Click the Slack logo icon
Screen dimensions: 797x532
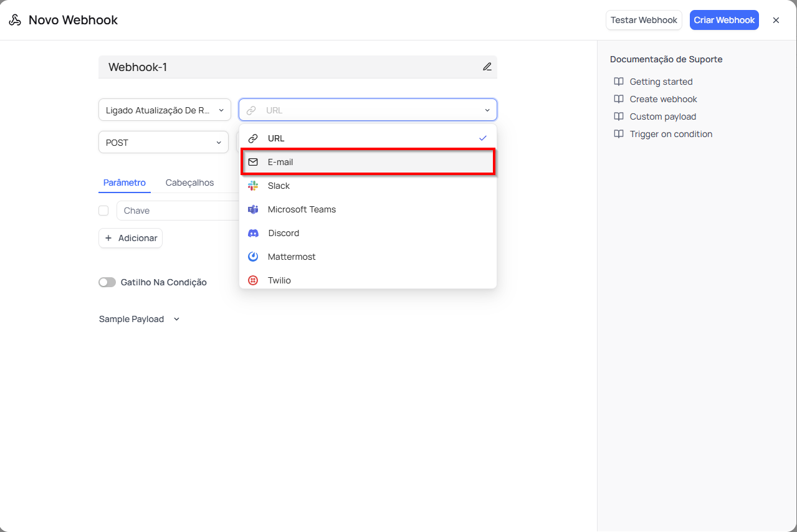pos(253,186)
